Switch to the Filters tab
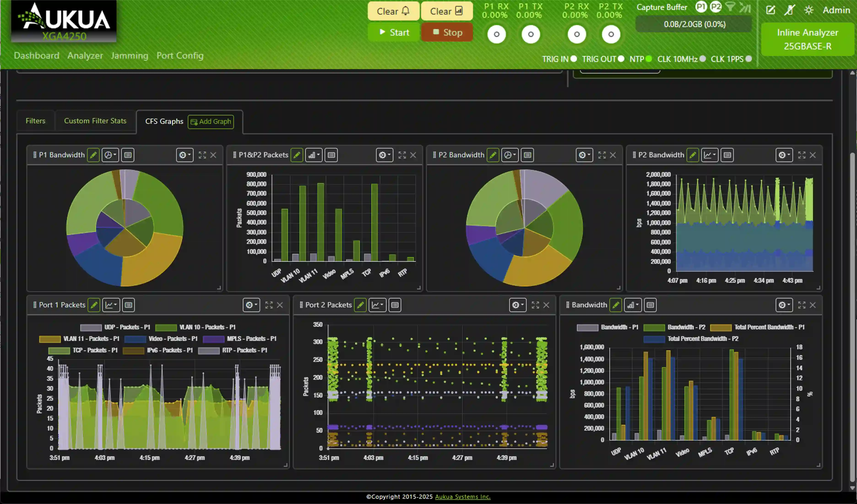Screen dimensions: 857x504 point(35,121)
